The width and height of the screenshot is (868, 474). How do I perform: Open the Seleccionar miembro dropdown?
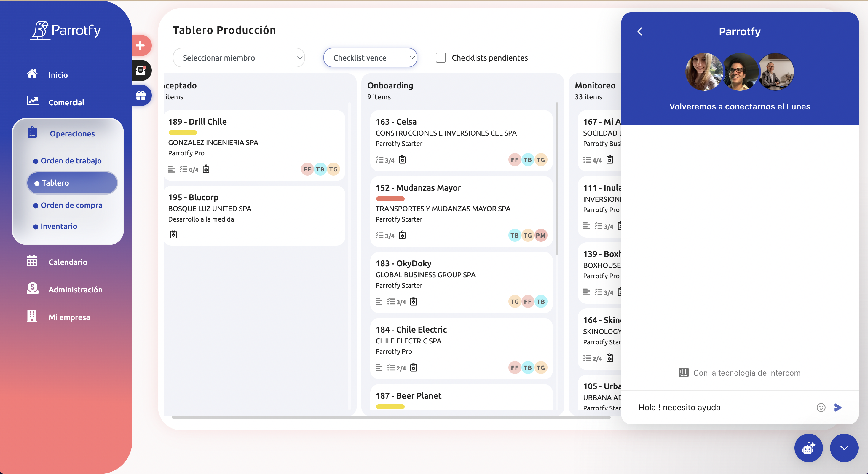pos(239,58)
